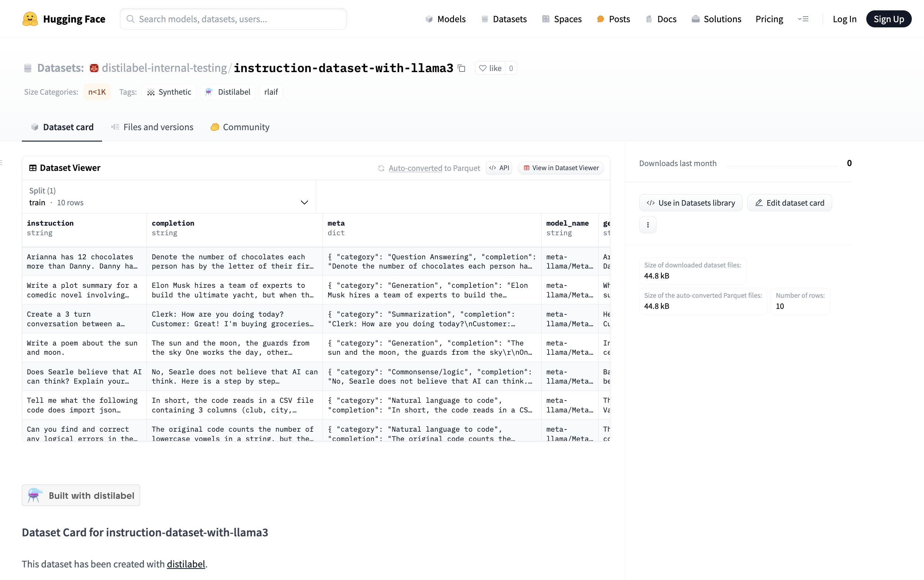Focus the search models and datasets field

click(233, 19)
